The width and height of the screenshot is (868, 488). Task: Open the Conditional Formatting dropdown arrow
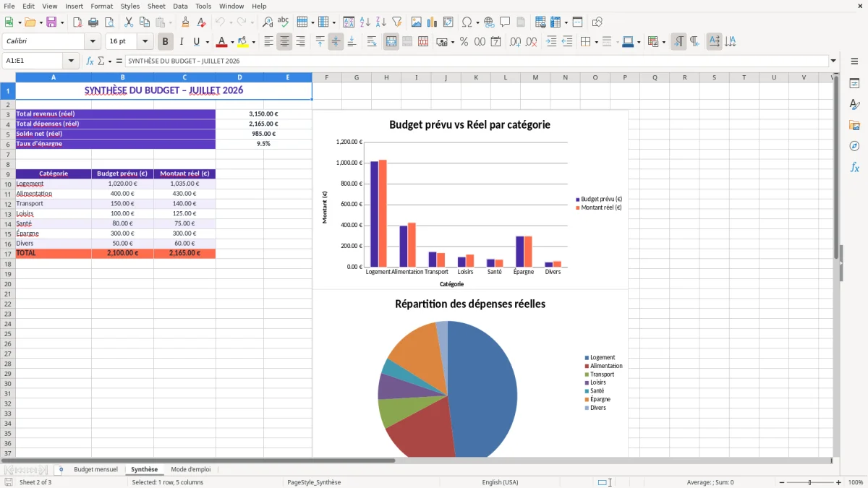click(x=663, y=42)
